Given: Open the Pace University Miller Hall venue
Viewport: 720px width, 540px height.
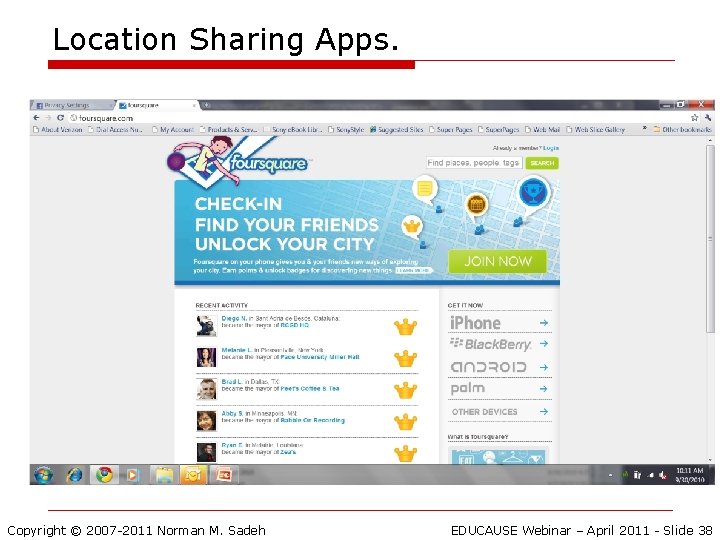Looking at the screenshot, I should coord(320,357).
